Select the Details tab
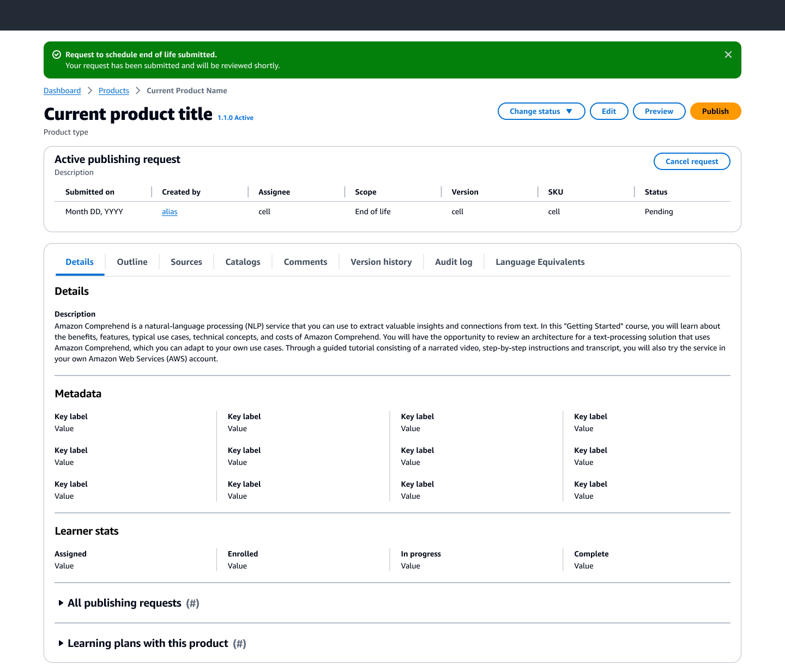This screenshot has width=785, height=672. pos(80,262)
